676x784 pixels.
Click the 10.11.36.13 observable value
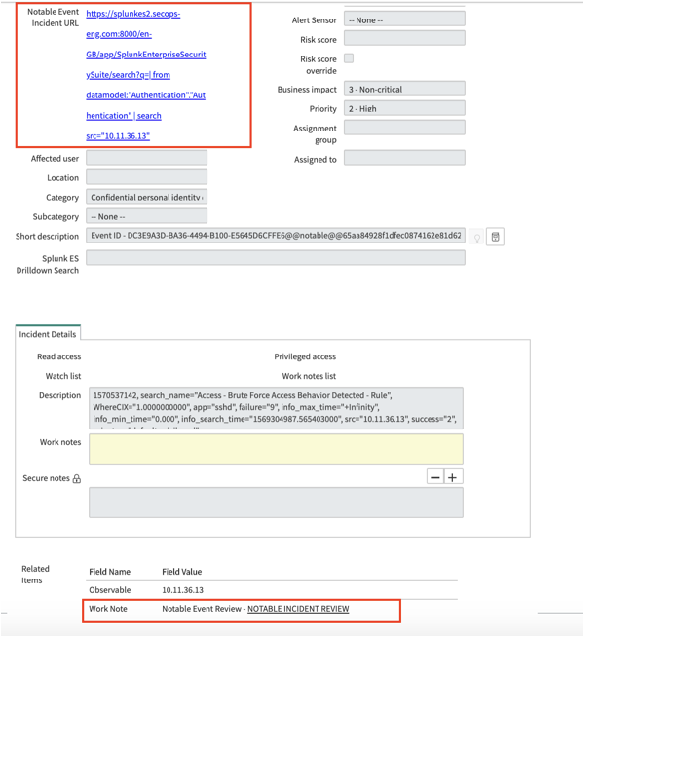tap(182, 590)
